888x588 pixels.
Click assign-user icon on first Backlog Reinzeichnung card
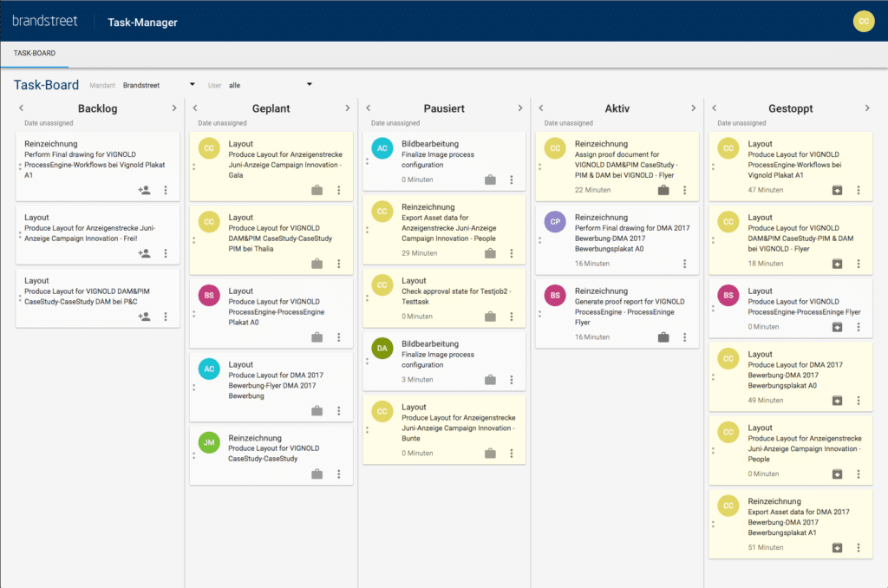tap(144, 190)
